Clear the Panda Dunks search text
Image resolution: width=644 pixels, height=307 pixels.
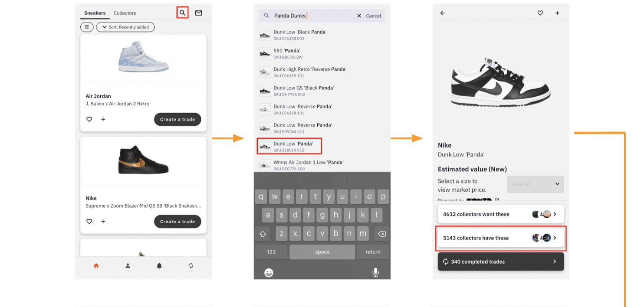pos(359,16)
